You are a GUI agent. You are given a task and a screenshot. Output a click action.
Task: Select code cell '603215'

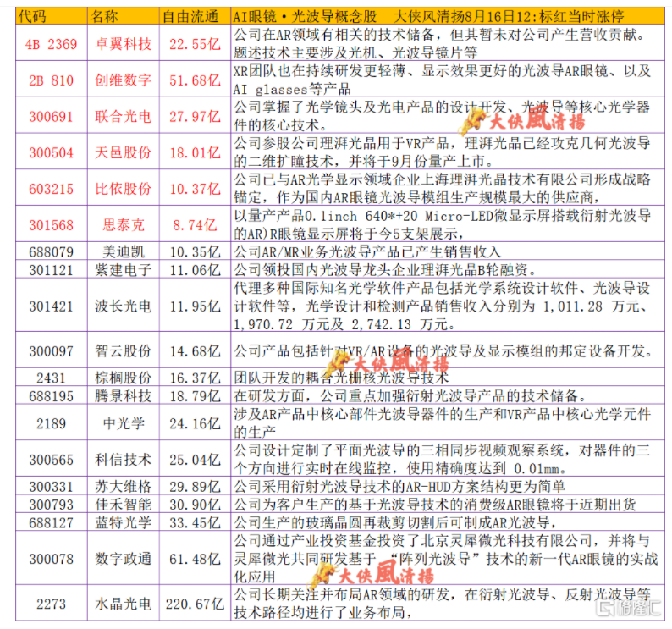click(52, 188)
